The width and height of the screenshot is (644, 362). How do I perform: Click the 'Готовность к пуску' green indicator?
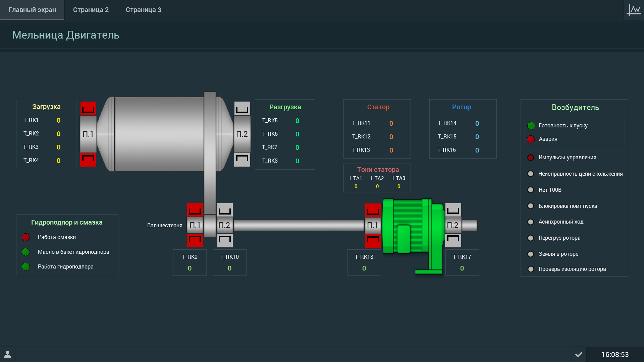tap(531, 126)
